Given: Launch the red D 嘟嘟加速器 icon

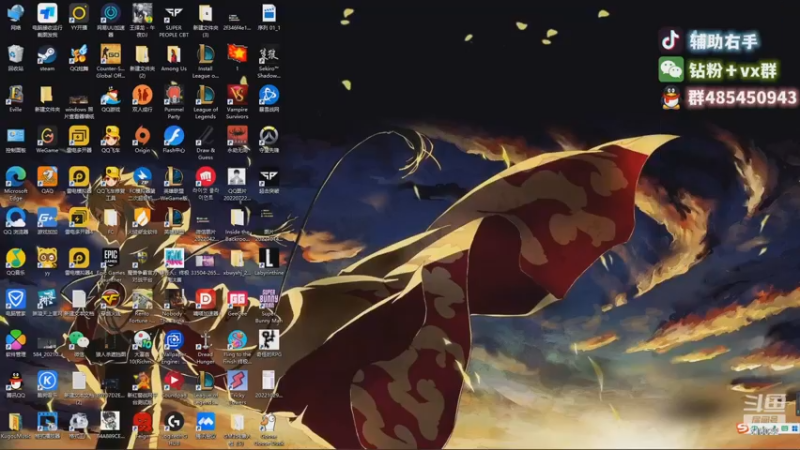Looking at the screenshot, I should 206,300.
